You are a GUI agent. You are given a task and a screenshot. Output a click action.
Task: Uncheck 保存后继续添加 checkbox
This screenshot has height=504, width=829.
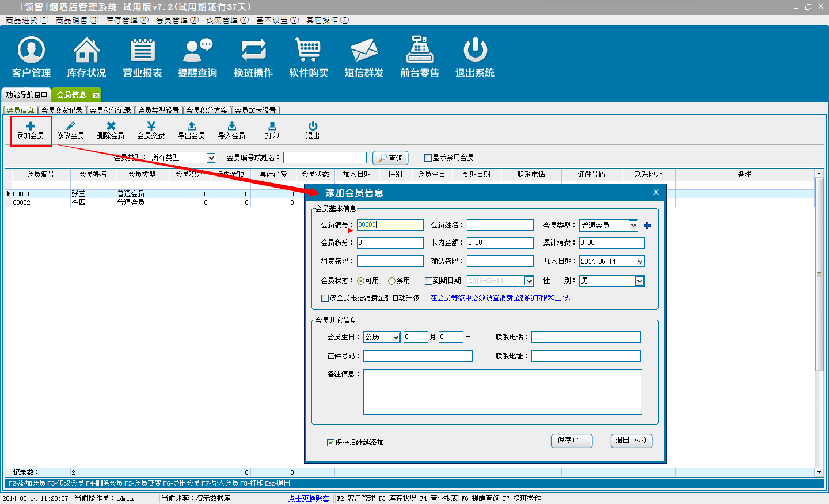coord(330,442)
